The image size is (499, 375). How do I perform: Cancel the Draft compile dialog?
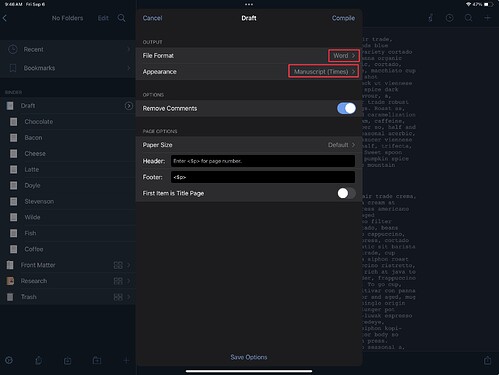coord(152,18)
